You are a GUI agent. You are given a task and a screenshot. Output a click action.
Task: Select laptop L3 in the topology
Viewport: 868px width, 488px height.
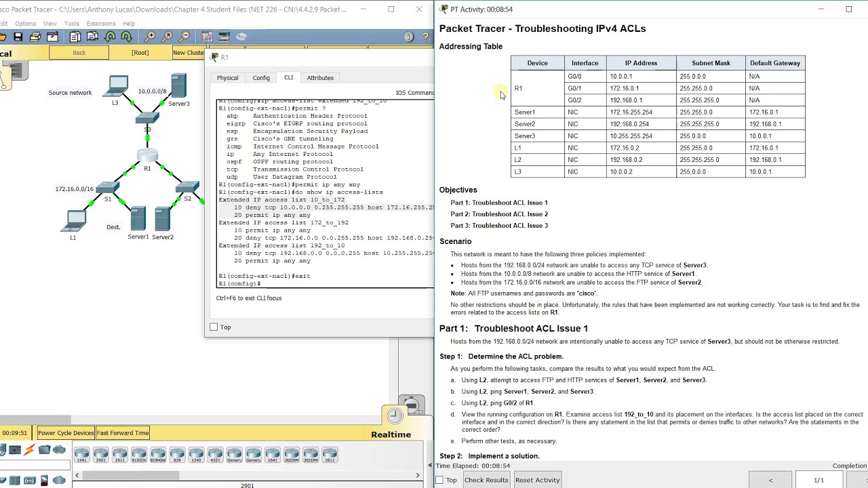117,86
